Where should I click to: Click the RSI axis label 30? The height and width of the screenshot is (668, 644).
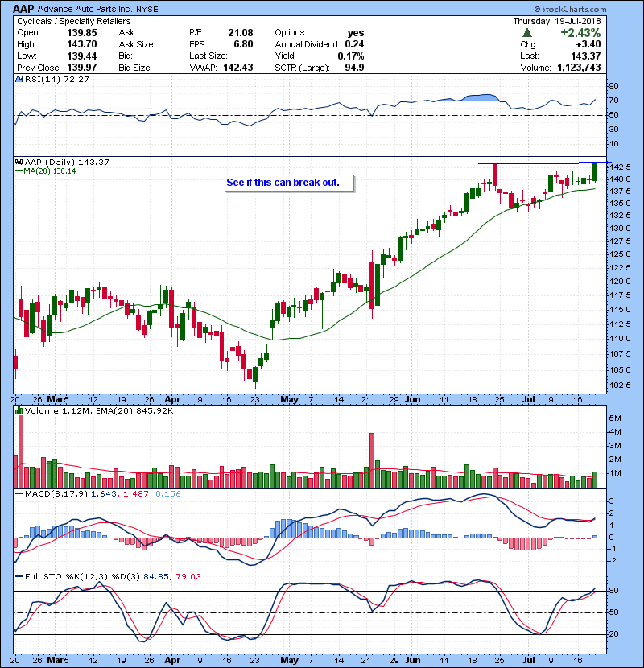(x=613, y=130)
